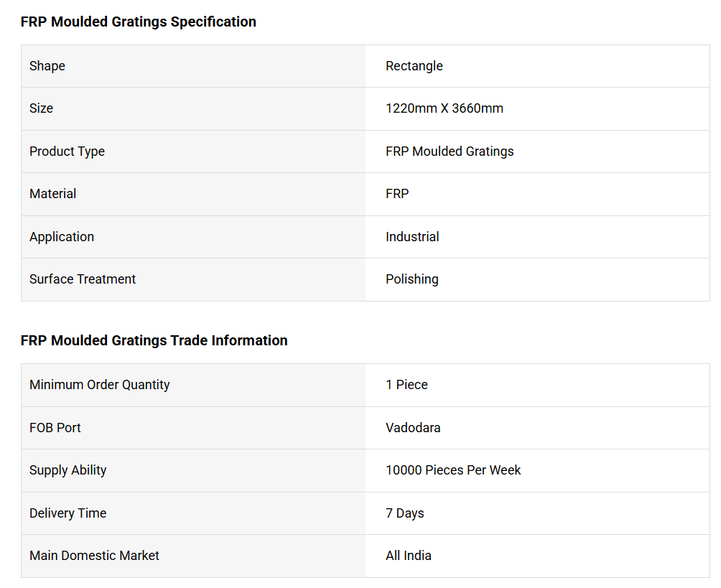Click the All India market value
Image resolution: width=721 pixels, height=588 pixels.
(x=409, y=556)
